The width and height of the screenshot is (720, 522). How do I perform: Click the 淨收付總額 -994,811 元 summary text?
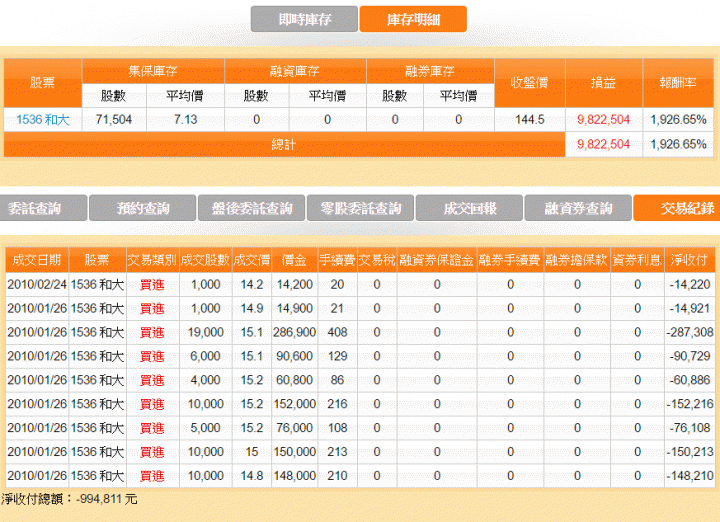coord(69,499)
